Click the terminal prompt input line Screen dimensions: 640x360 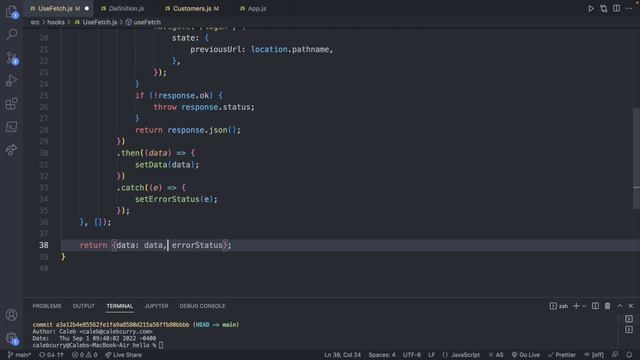98,345
